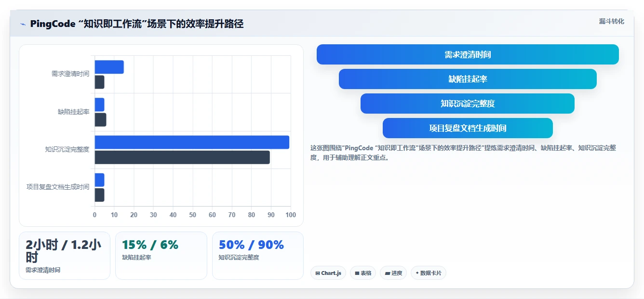Viewport: 644px width, 299px height.
Task: Click the blue bar for 项目复盘文档生成时间
Action: pyautogui.click(x=99, y=180)
